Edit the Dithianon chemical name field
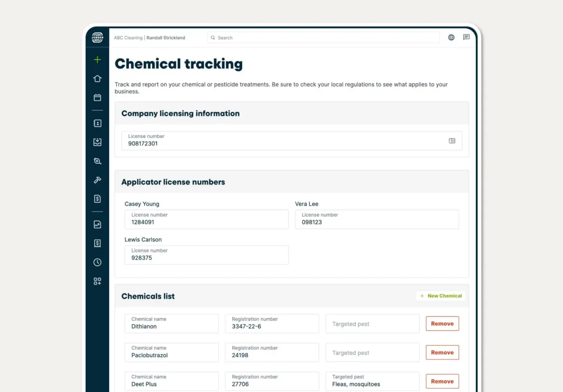563x392 pixels. pyautogui.click(x=171, y=324)
